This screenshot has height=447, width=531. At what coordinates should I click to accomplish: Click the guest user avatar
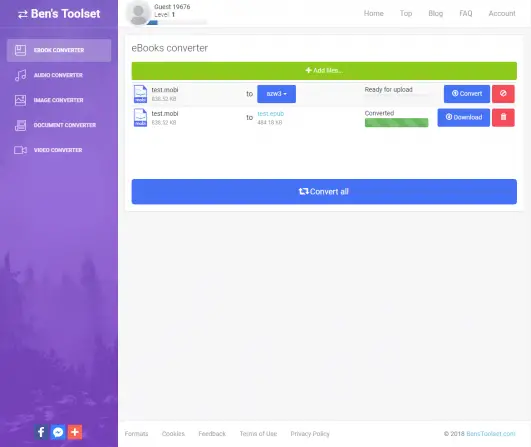tap(138, 13)
